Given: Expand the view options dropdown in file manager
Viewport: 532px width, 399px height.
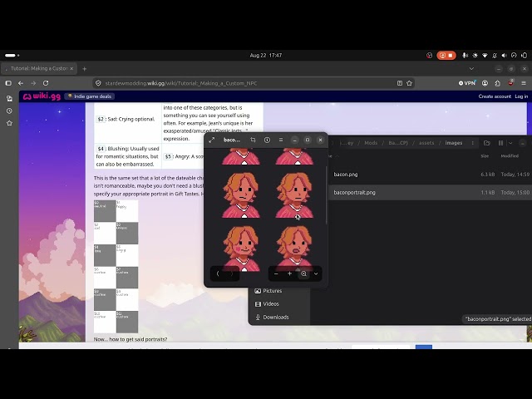Looking at the screenshot, I should click(x=510, y=143).
